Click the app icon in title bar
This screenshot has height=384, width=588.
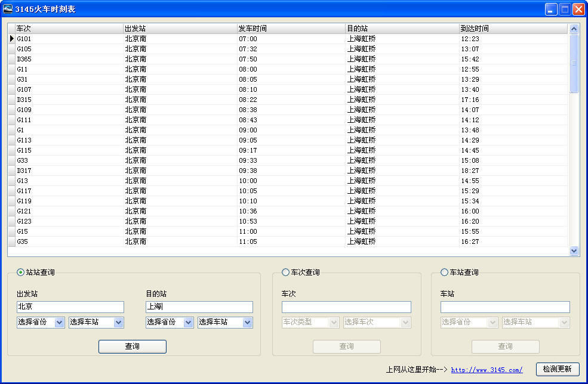click(x=8, y=9)
